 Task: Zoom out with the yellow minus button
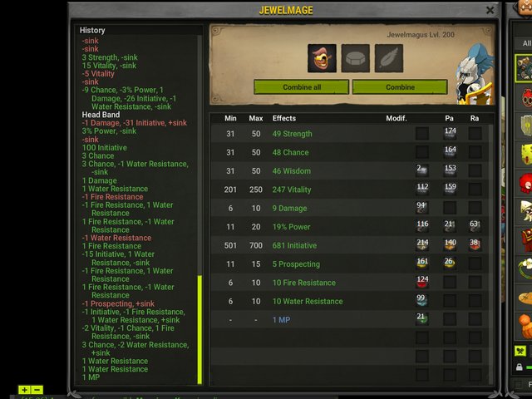pos(37,390)
